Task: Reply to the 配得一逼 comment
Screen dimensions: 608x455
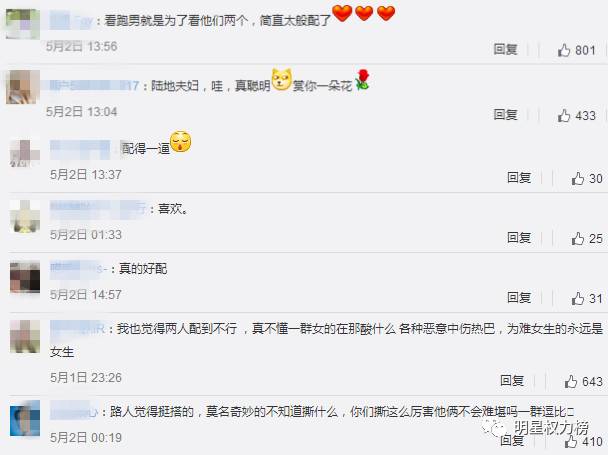Action: pyautogui.click(x=519, y=178)
